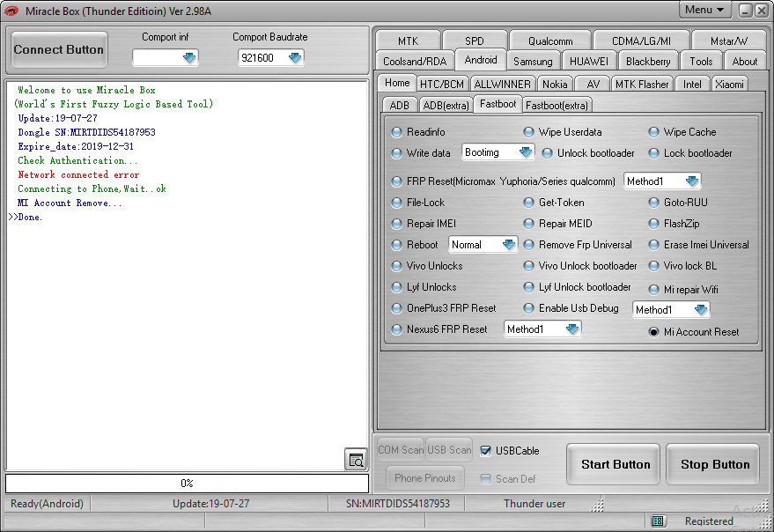Open FRP Reset Method1 dropdown

point(692,181)
